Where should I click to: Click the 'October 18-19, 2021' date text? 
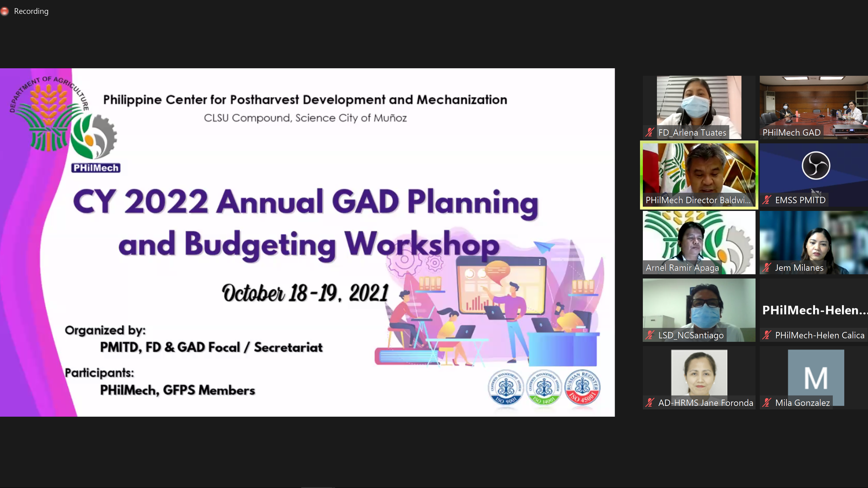[305, 293]
